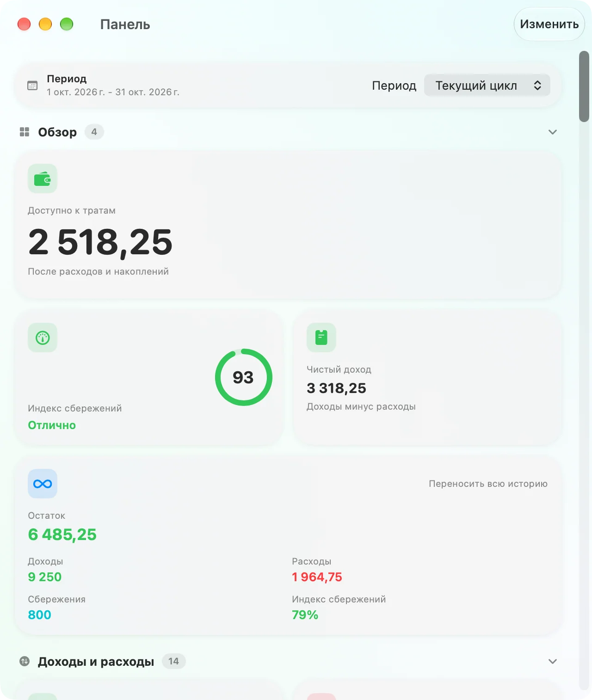Image resolution: width=592 pixels, height=700 pixels.
Task: Click the red Расходы label
Action: 311,561
